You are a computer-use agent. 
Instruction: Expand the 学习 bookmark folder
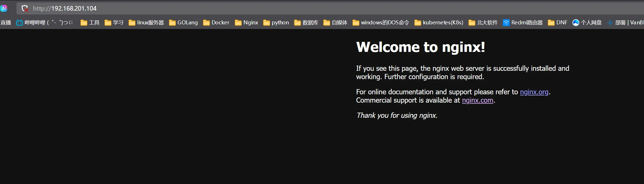(x=114, y=23)
